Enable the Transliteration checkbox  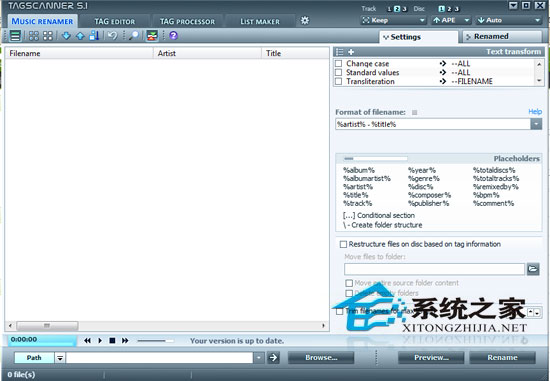click(x=339, y=81)
